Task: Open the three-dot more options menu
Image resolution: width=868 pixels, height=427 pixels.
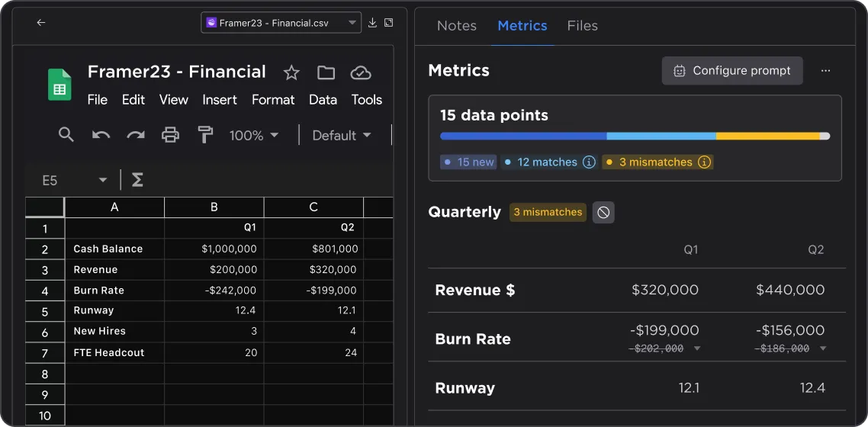Action: [825, 71]
